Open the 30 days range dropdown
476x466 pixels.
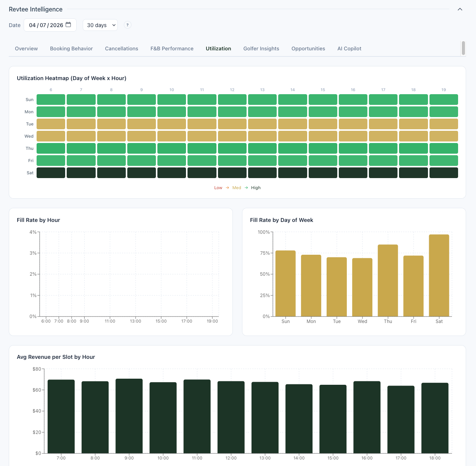tap(100, 25)
